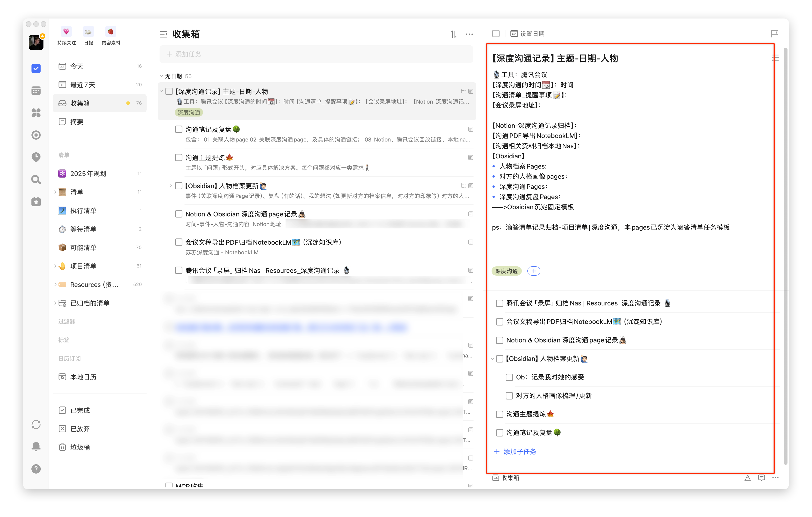Open the text formatting icon in detail footer
This screenshot has height=517, width=812.
coord(747,477)
